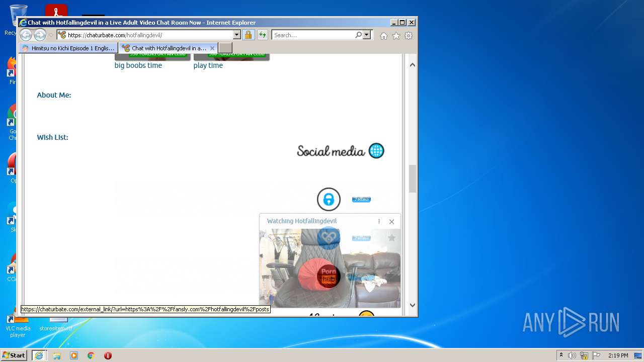Click the Social media globe icon

pos(376,150)
